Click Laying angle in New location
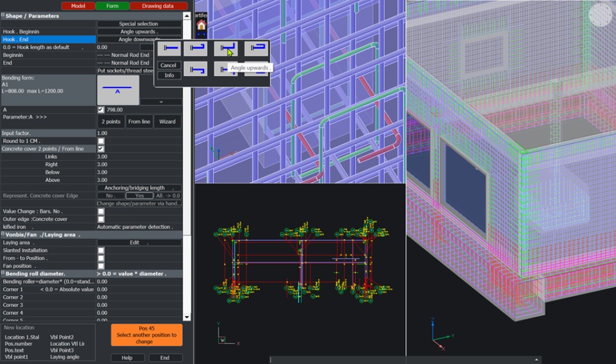 tap(65, 357)
